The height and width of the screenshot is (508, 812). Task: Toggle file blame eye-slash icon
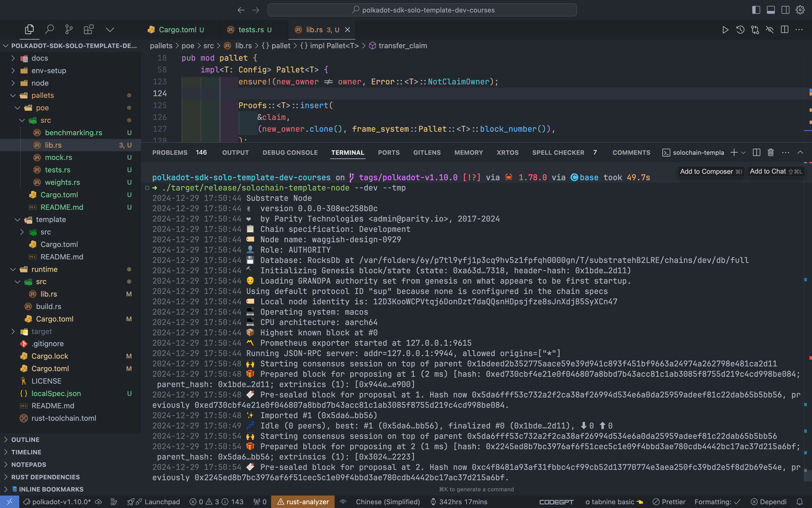[x=770, y=30]
